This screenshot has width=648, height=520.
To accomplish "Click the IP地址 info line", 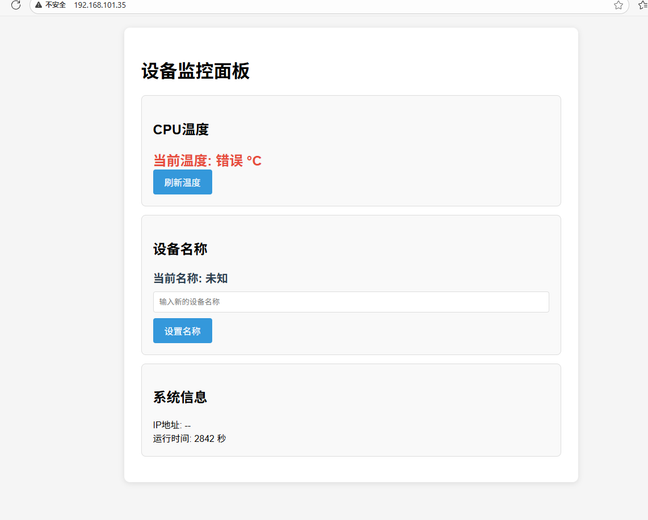I will coord(171,425).
